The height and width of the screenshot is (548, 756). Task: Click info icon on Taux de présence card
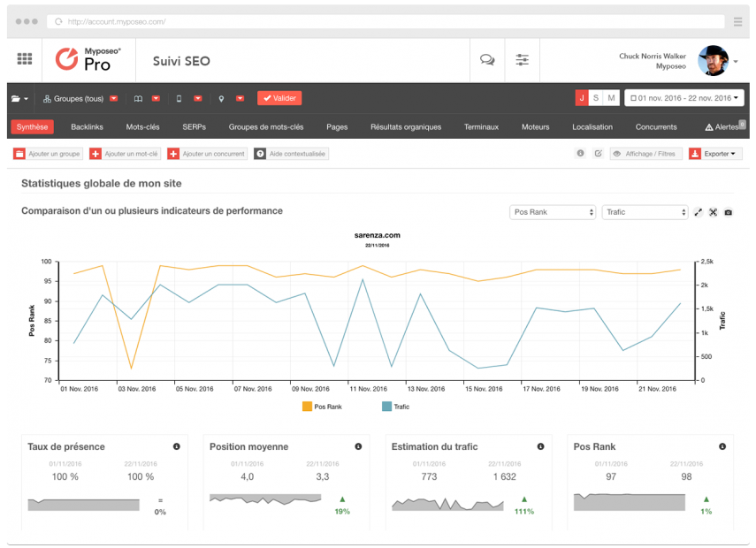point(177,447)
